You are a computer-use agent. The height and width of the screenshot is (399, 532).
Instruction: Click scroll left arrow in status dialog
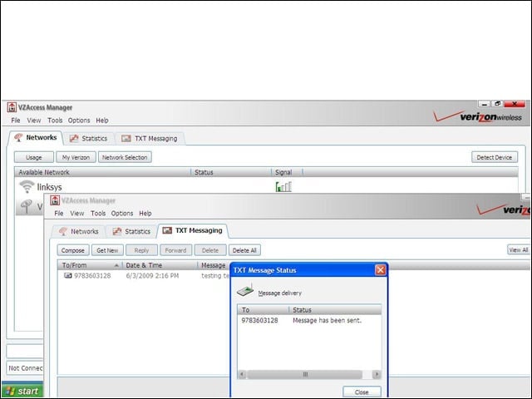click(242, 375)
